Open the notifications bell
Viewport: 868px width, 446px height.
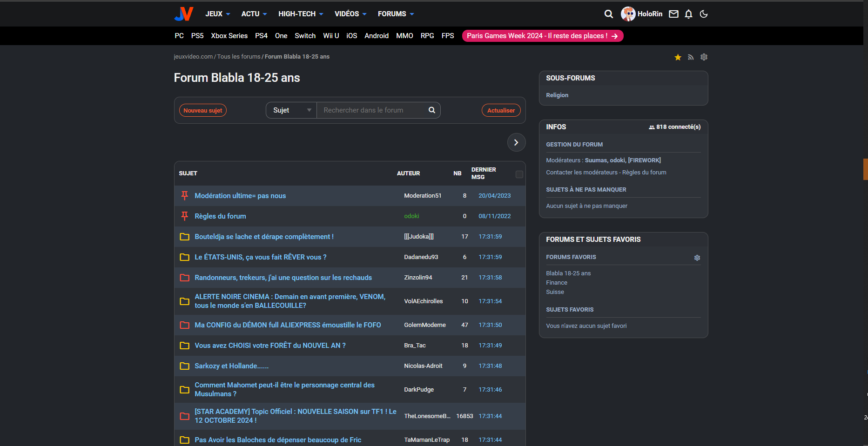pos(689,14)
